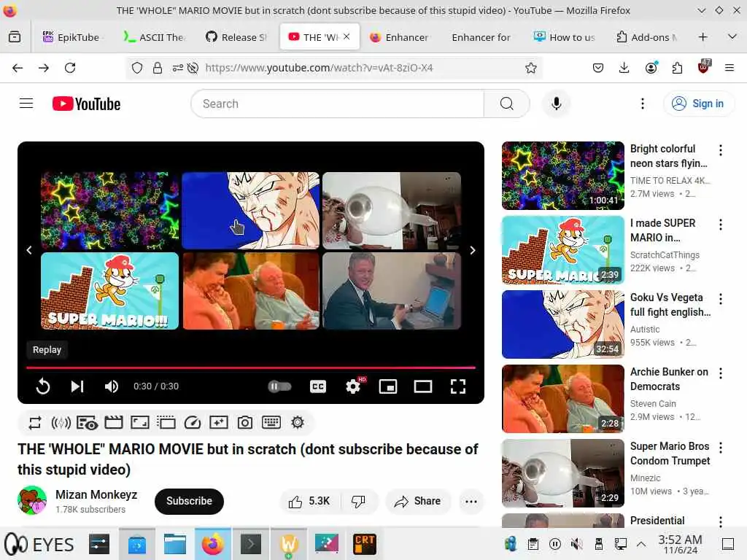Show previous end-screen suggestions arrow
The width and height of the screenshot is (747, 560).
tap(29, 250)
